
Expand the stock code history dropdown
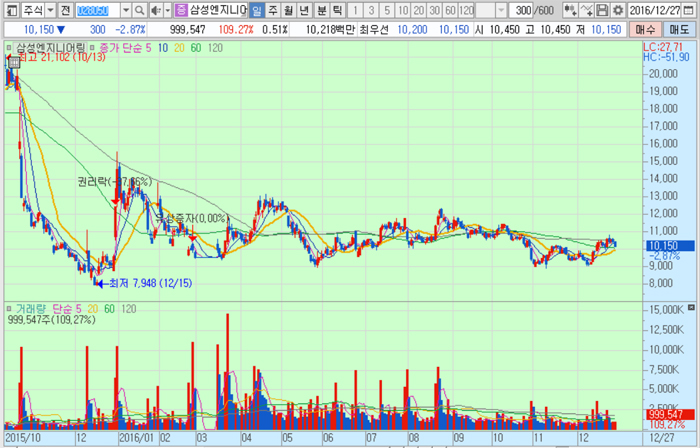pyautogui.click(x=127, y=10)
